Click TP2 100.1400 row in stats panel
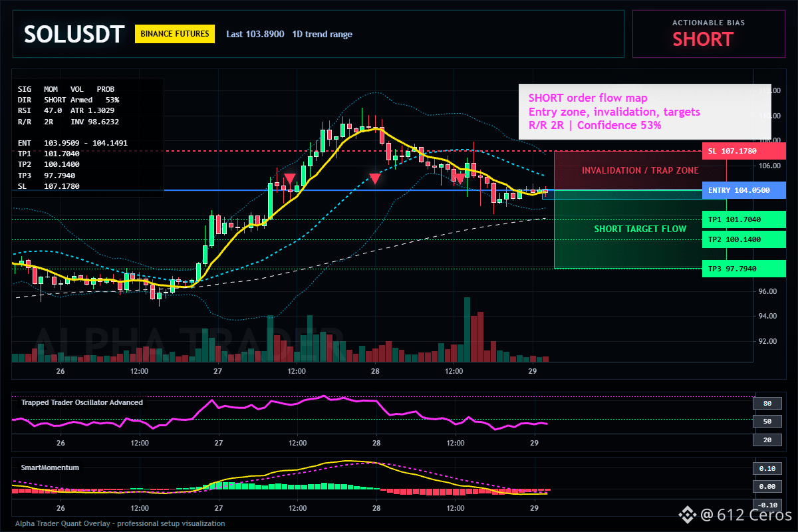Screen dimensions: 798x532 click(49, 164)
